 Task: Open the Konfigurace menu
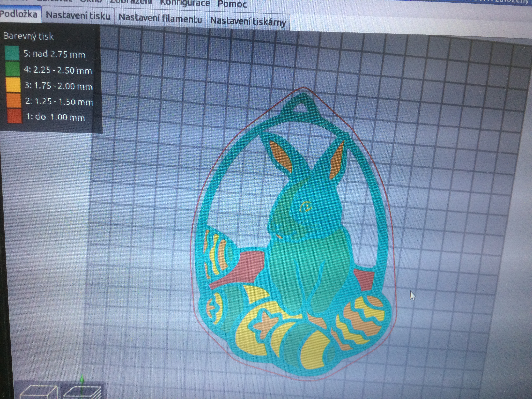(185, 3)
